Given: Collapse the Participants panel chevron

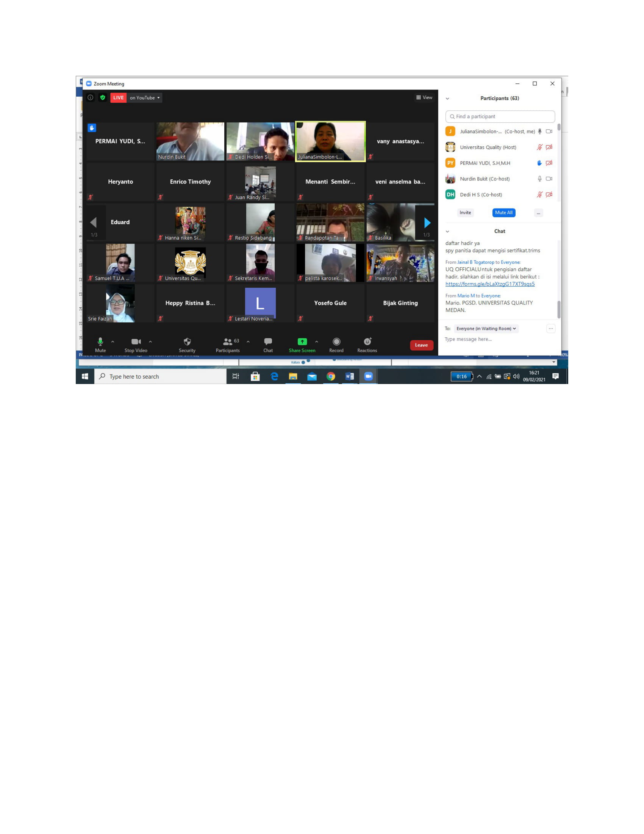Looking at the screenshot, I should pos(447,99).
